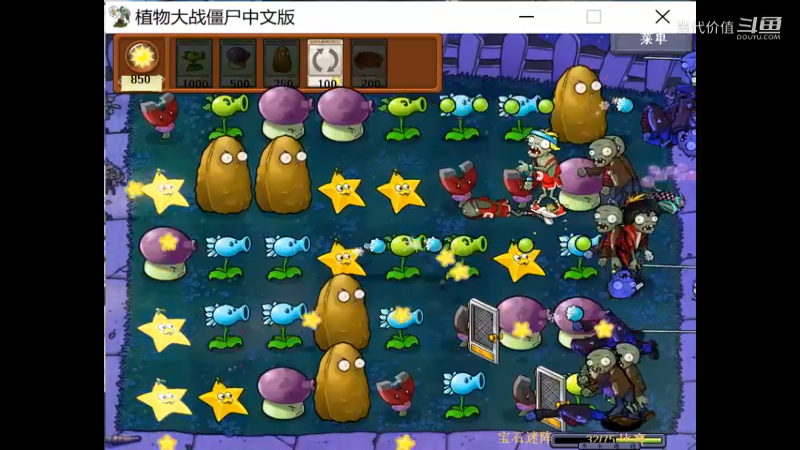Select the Snow Pea in fourth row, second column
The height and width of the screenshot is (450, 800).
[x=227, y=326]
